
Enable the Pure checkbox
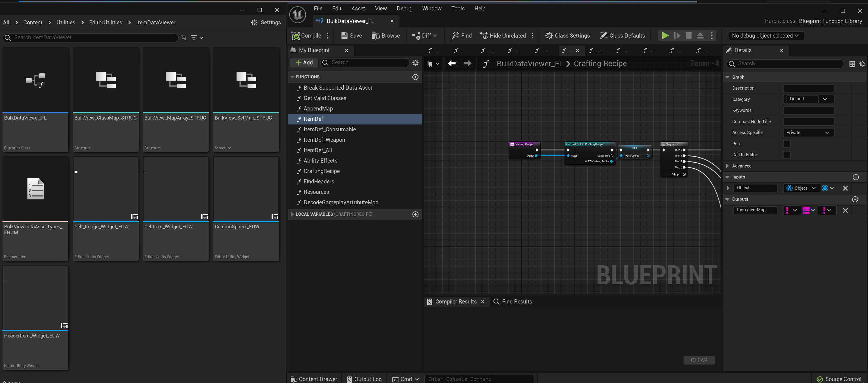pos(786,144)
